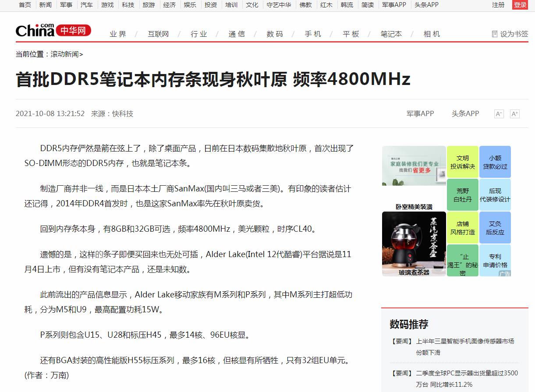The height and width of the screenshot is (392, 535).
Task: Open 上半年三星智能手机图像传感器 news link
Action: [465, 346]
